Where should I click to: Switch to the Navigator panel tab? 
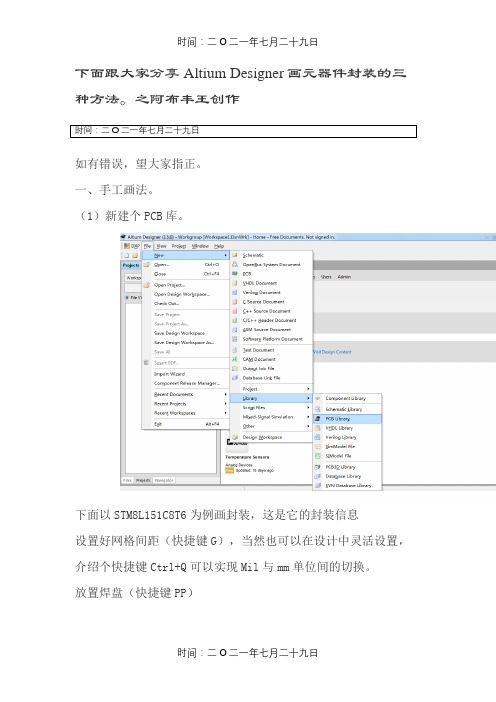[x=164, y=480]
